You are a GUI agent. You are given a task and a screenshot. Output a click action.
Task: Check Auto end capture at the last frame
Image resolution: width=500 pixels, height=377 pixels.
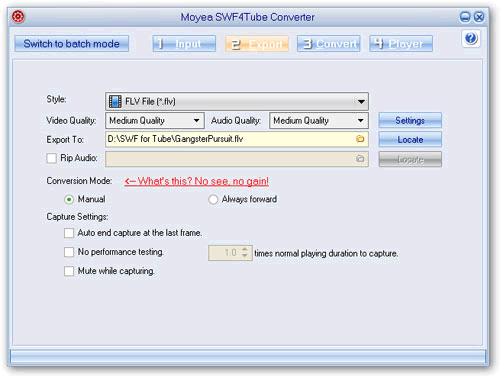pos(69,233)
